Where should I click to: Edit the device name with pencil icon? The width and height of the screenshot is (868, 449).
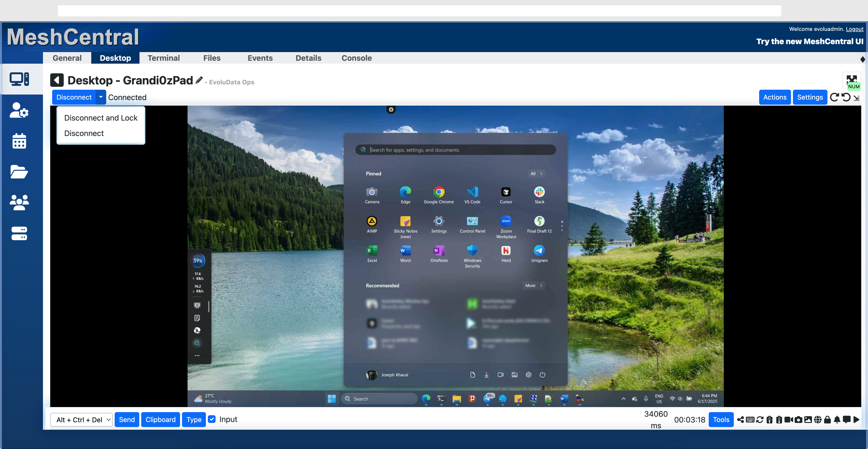199,80
